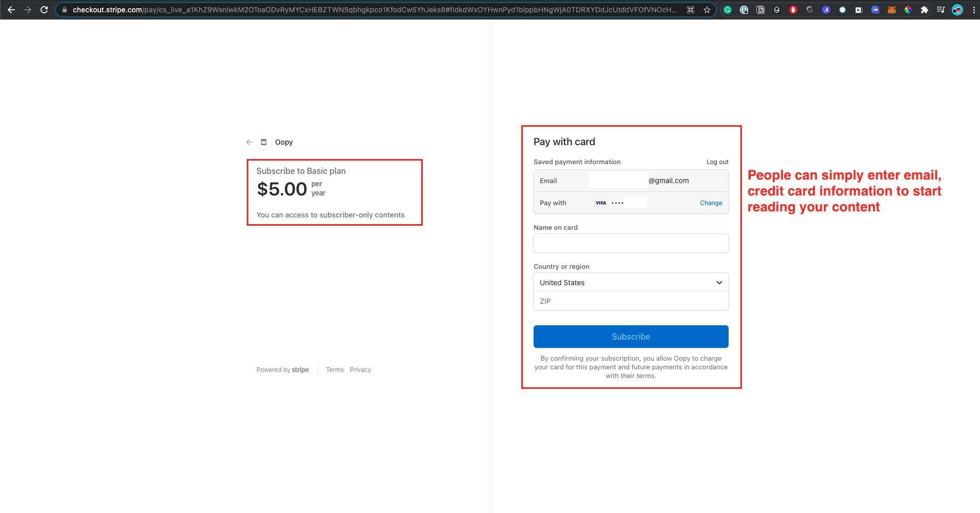980x513 pixels.
Task: Click 'You can access to subscriber-only contents'
Action: point(330,215)
